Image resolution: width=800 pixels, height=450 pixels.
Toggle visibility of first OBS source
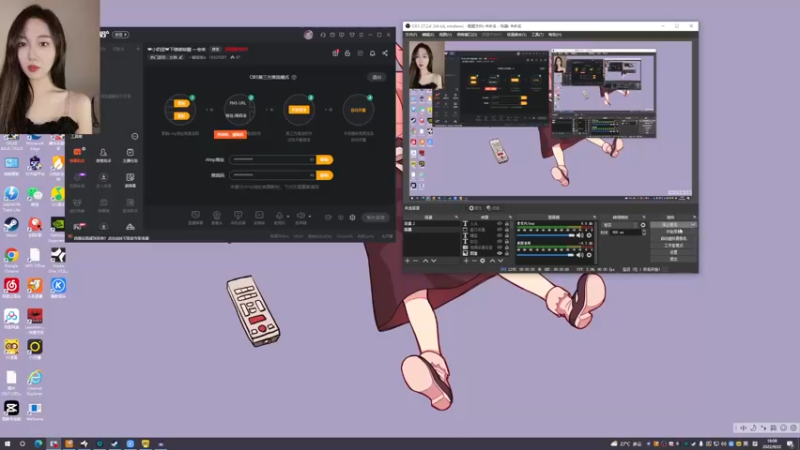coord(499,223)
